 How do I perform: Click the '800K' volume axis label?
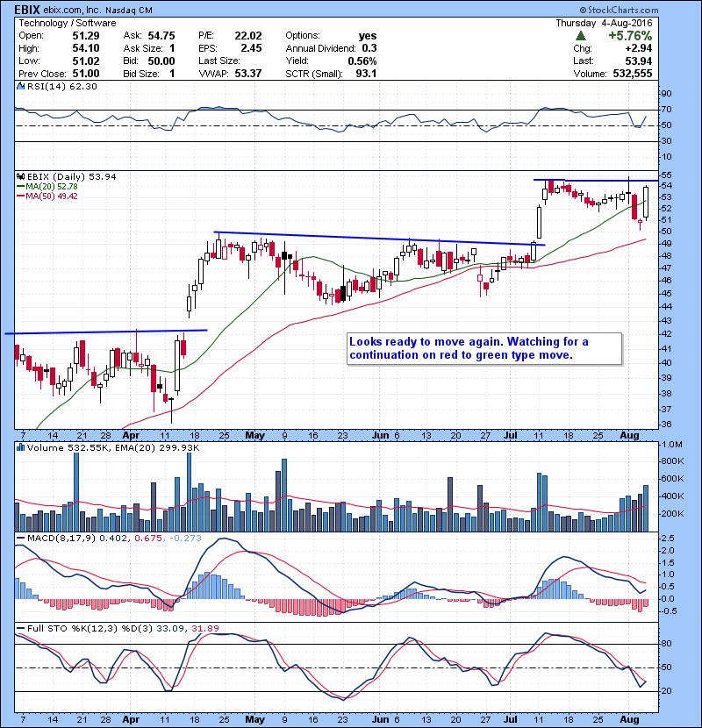click(672, 461)
